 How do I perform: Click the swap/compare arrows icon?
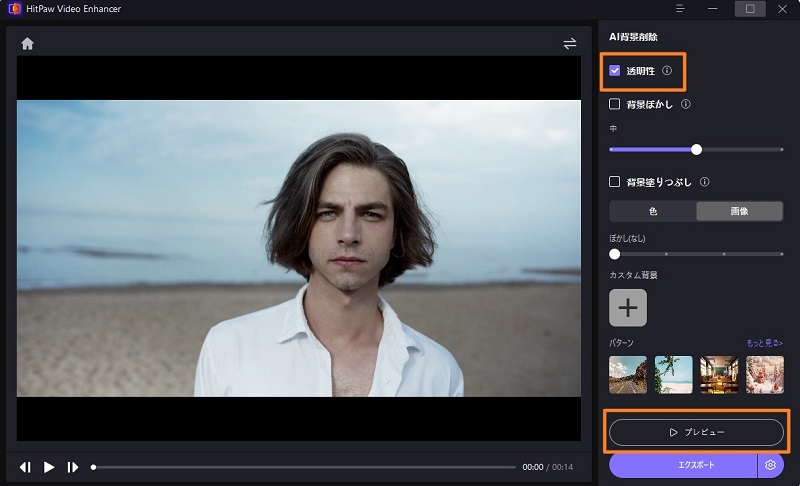570,44
